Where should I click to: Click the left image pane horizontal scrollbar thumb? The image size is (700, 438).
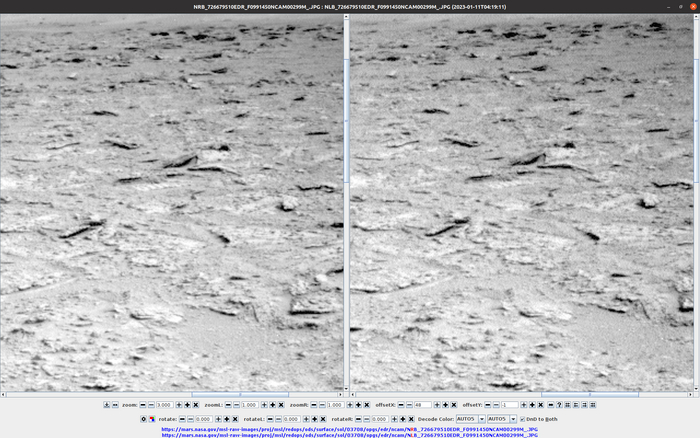point(240,395)
